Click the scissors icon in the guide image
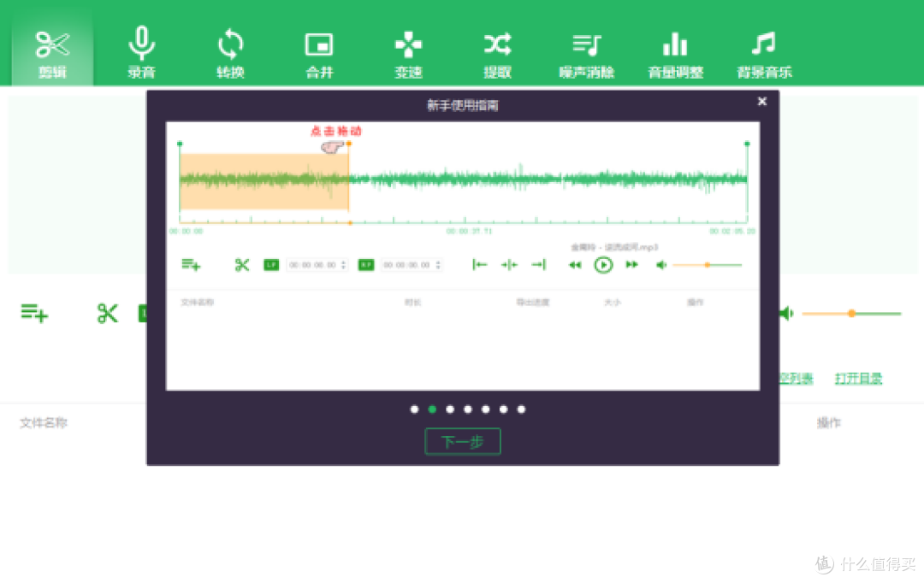 point(241,265)
